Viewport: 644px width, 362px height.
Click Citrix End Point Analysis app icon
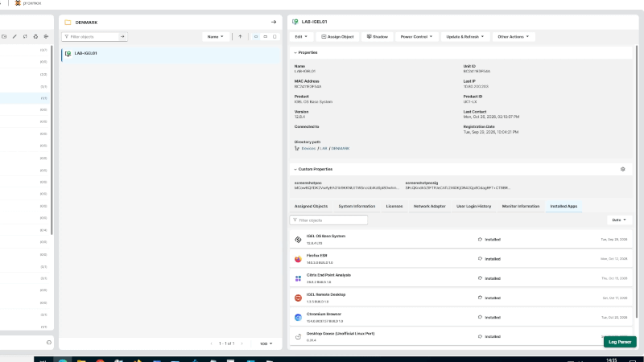[x=298, y=278]
